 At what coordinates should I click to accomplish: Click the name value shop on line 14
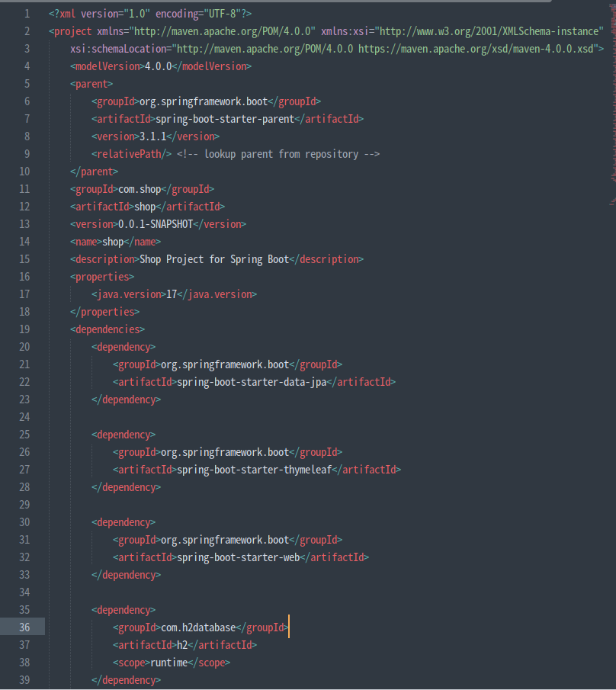pos(113,242)
